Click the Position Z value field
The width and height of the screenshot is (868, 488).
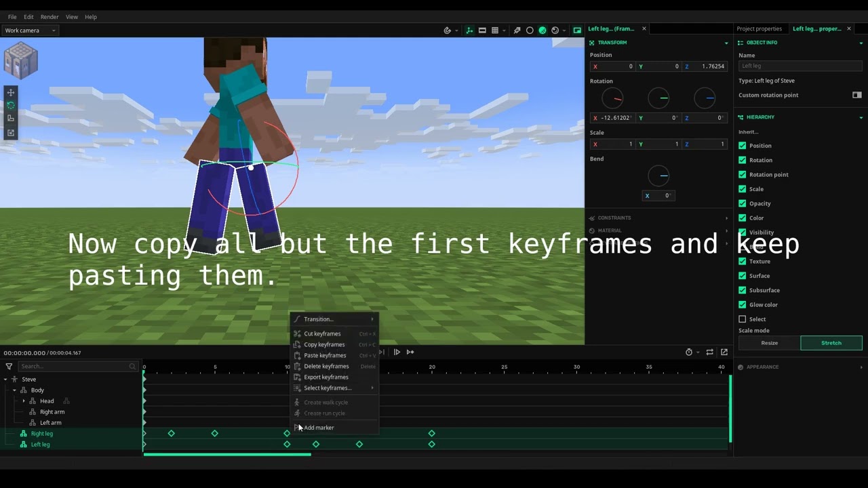pyautogui.click(x=706, y=66)
